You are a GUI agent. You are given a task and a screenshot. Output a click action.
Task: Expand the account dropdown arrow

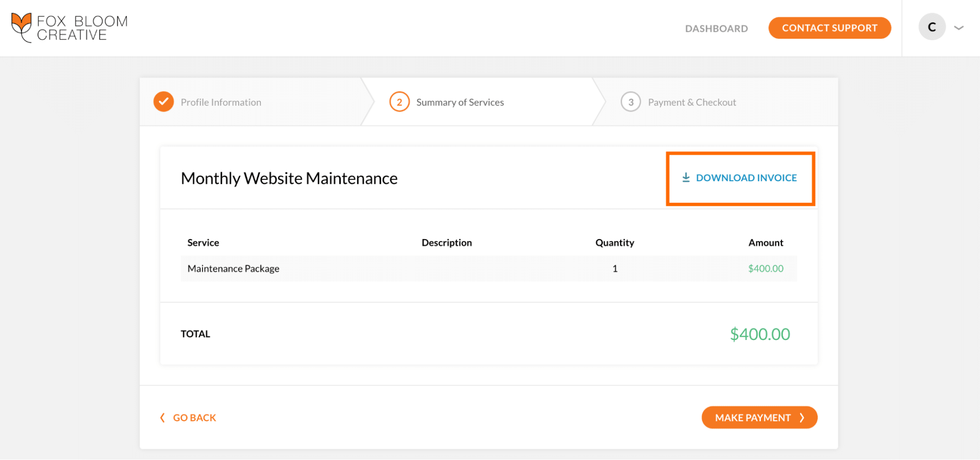click(959, 28)
